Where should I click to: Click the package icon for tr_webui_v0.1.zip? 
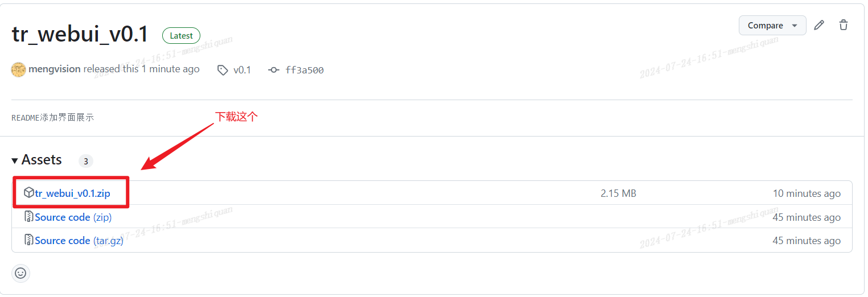(x=28, y=193)
